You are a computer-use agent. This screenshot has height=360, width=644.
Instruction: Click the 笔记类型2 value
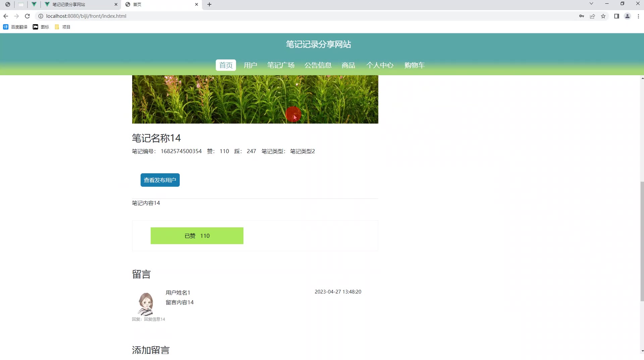303,151
